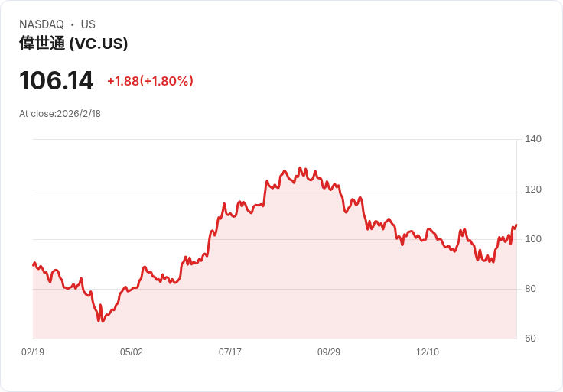Click the 120 y-axis label
563x392 pixels.
point(533,190)
